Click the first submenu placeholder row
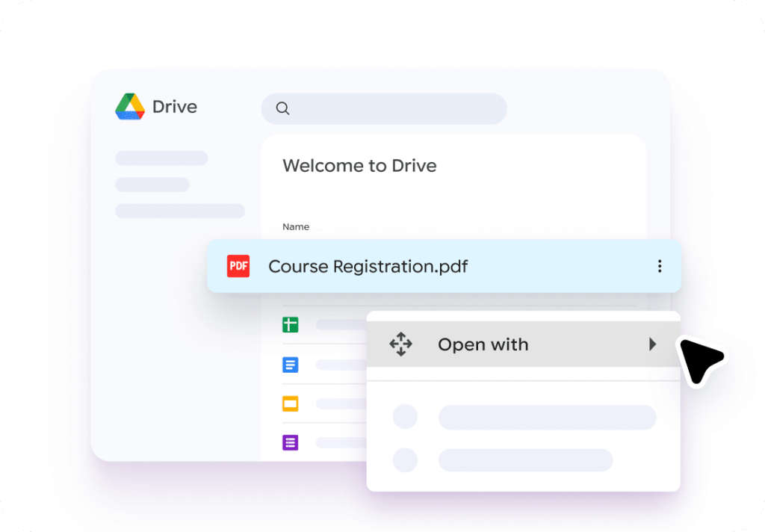765x532 pixels. click(x=547, y=418)
